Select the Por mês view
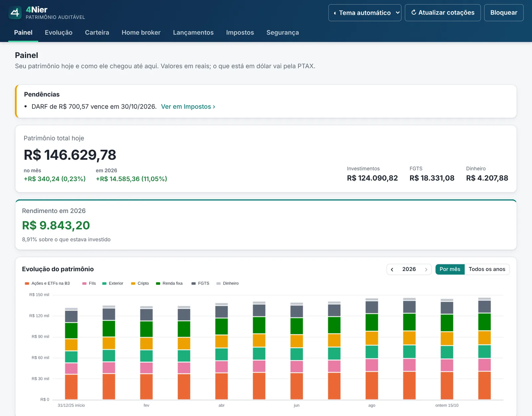 click(x=450, y=269)
